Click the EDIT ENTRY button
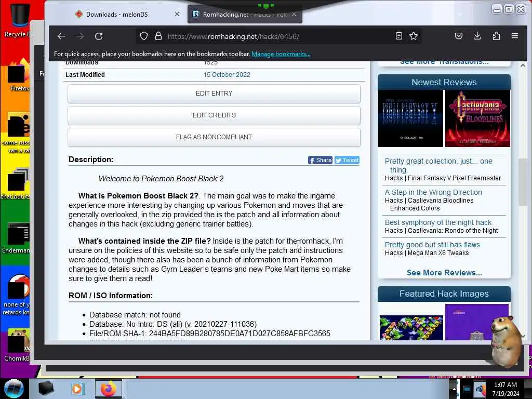The width and height of the screenshot is (532, 399). click(x=214, y=94)
